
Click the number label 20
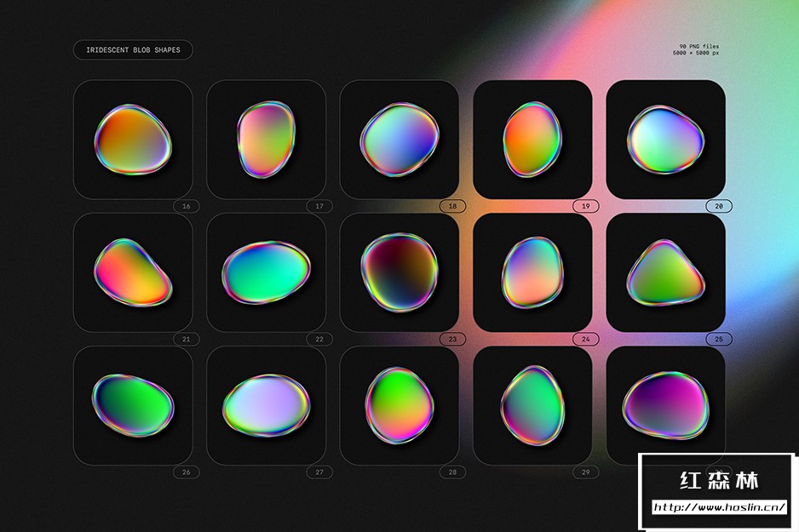[x=719, y=206]
